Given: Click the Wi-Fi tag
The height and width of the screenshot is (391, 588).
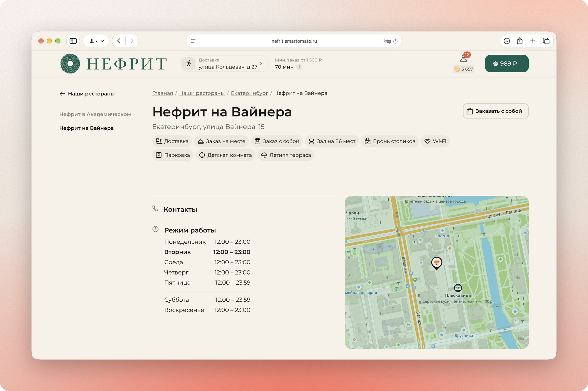Looking at the screenshot, I should click(x=435, y=141).
